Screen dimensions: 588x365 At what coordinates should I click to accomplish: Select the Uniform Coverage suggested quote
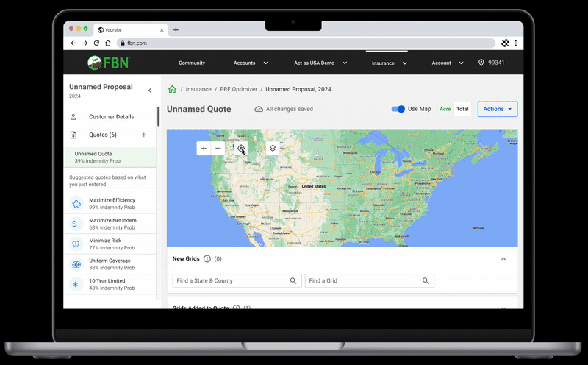[110, 264]
